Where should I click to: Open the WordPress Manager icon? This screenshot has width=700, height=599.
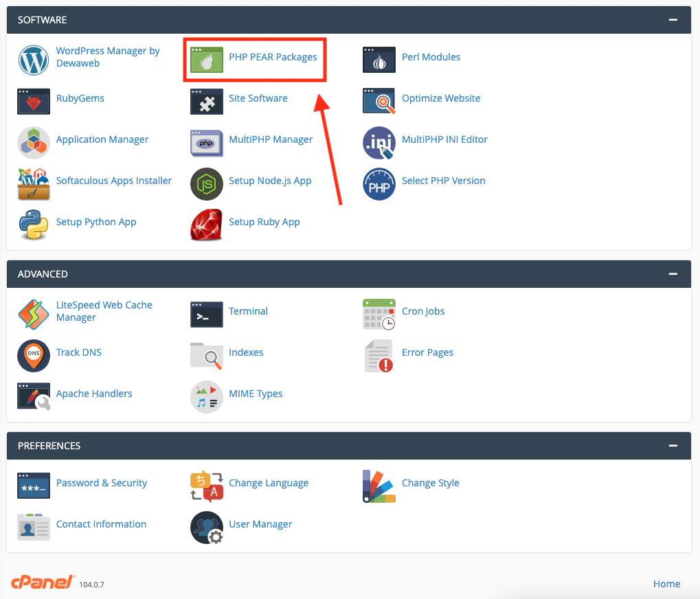click(x=34, y=60)
